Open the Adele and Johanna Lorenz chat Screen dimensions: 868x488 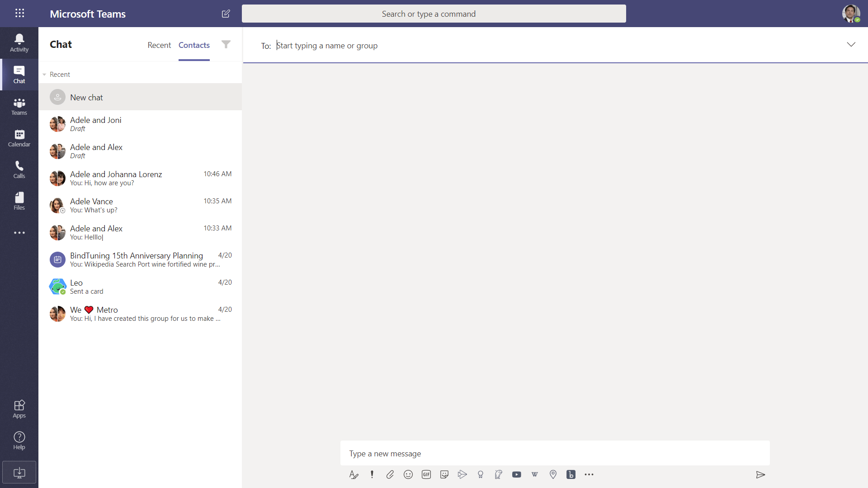(140, 178)
